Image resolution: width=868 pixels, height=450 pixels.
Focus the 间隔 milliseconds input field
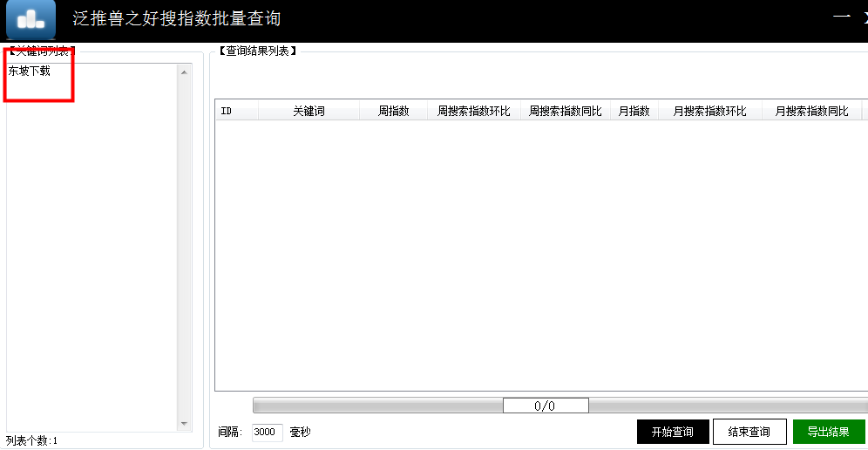click(268, 433)
